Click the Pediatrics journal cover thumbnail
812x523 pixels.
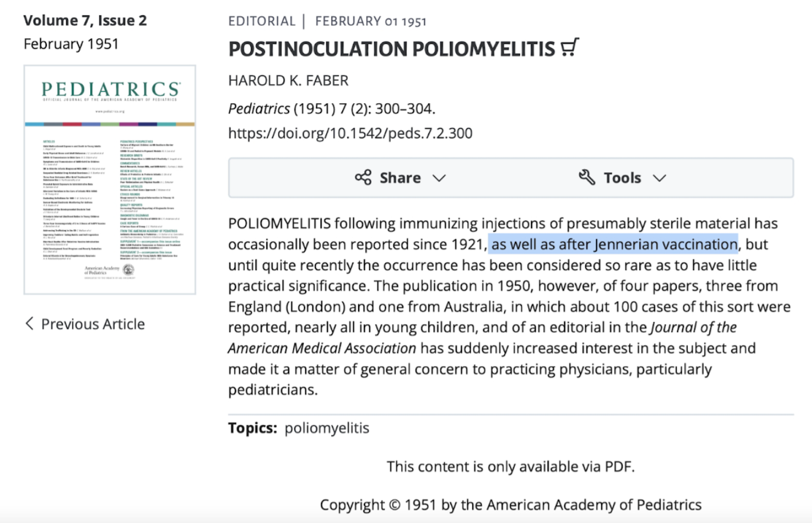109,179
